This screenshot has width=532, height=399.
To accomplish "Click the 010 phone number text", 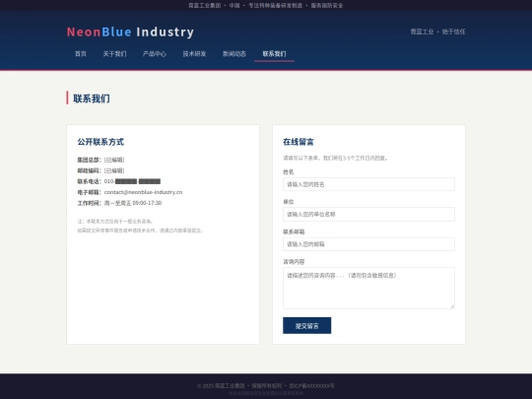I will (x=132, y=181).
